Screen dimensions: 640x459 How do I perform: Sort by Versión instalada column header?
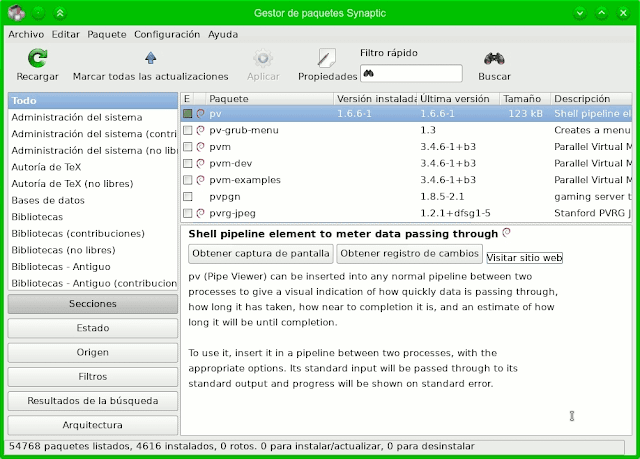click(376, 99)
